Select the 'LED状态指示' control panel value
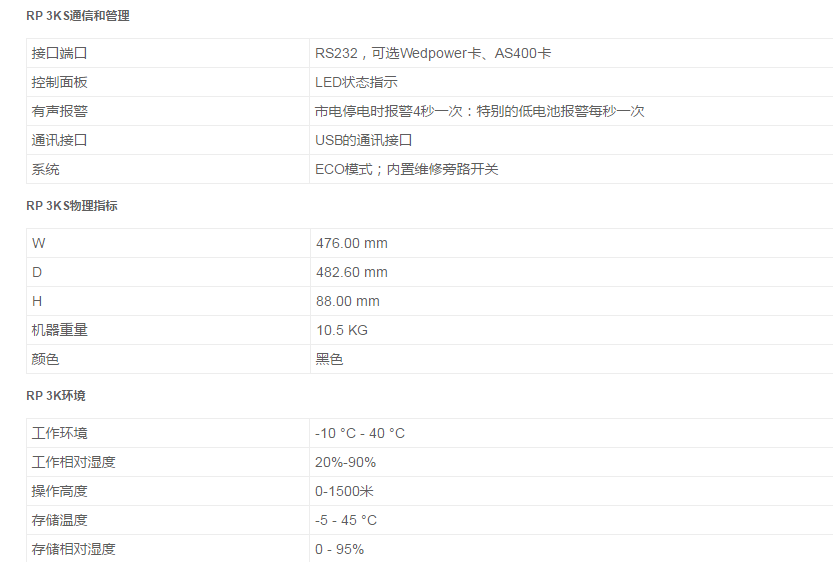The height and width of the screenshot is (562, 833). point(356,82)
